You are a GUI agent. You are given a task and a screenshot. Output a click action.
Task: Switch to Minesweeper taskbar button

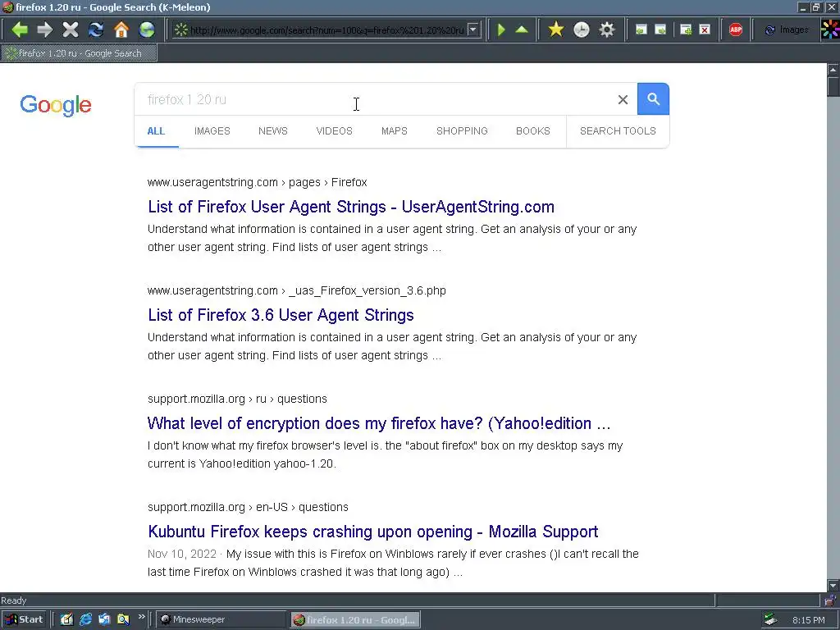click(221, 619)
